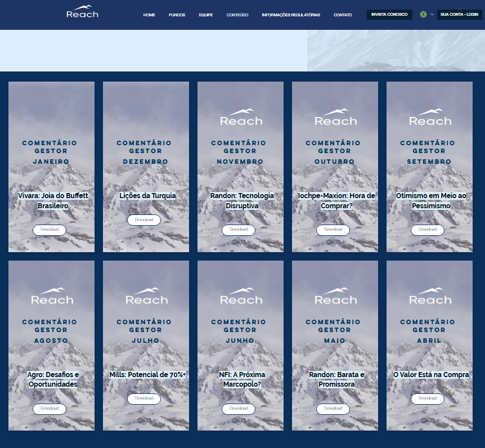Go to the CONTATO page

click(x=343, y=15)
